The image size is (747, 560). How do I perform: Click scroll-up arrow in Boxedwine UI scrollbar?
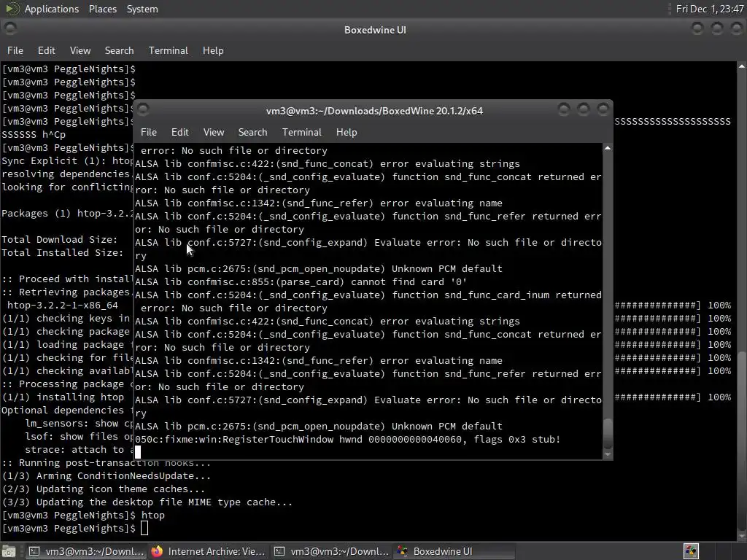click(x=742, y=66)
